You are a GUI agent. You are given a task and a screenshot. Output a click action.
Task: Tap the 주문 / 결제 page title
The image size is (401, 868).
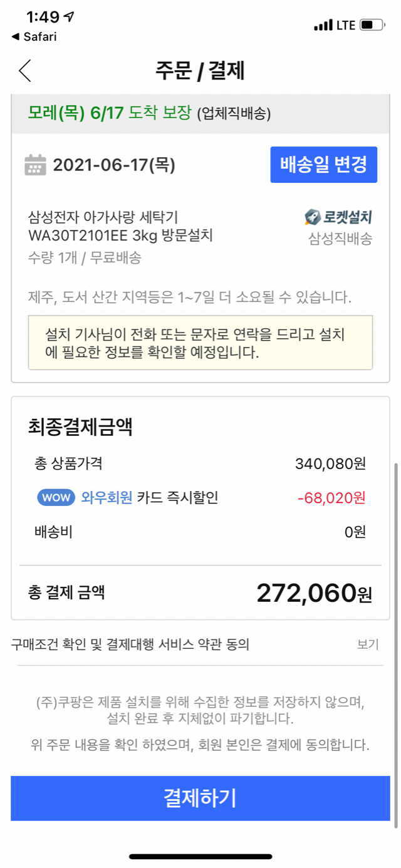pos(200,71)
